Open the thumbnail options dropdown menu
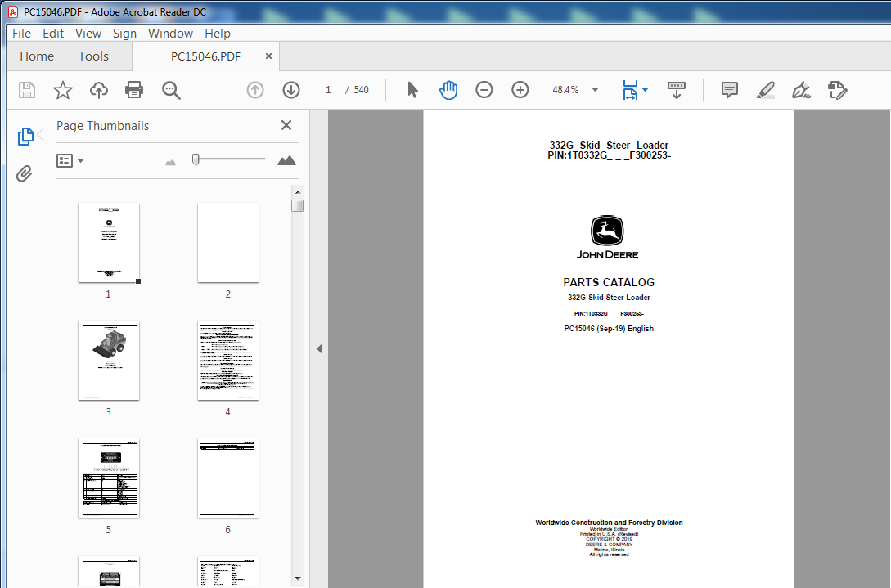Viewport: 891px width, 588px height. (70, 161)
